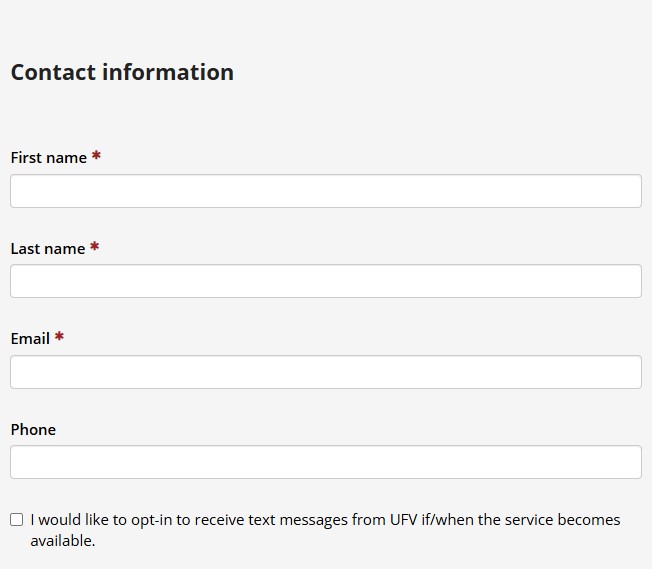Click into the Email field
This screenshot has width=652, height=569.
pyautogui.click(x=325, y=372)
